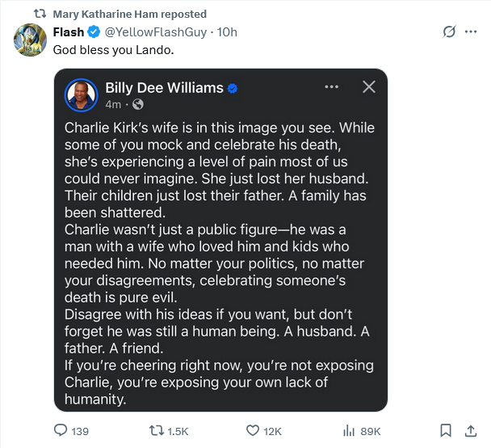Click the share post icon

click(470, 431)
